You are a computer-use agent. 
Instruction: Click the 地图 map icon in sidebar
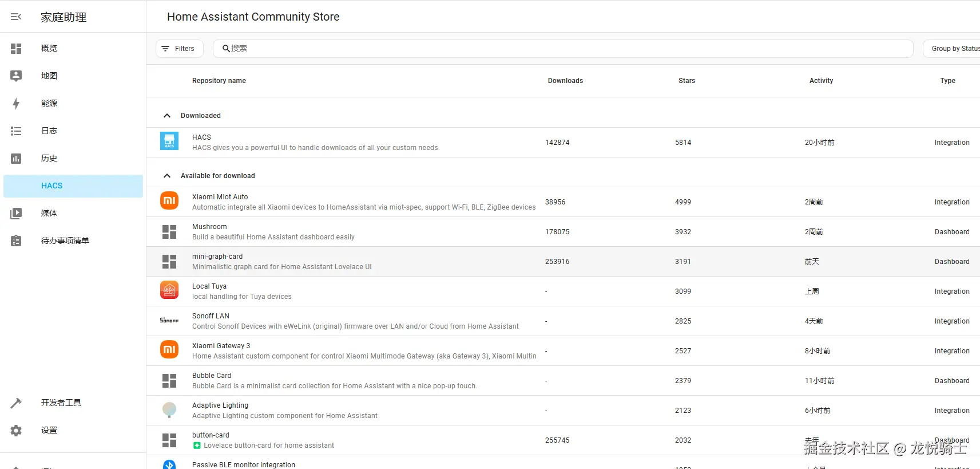(16, 76)
